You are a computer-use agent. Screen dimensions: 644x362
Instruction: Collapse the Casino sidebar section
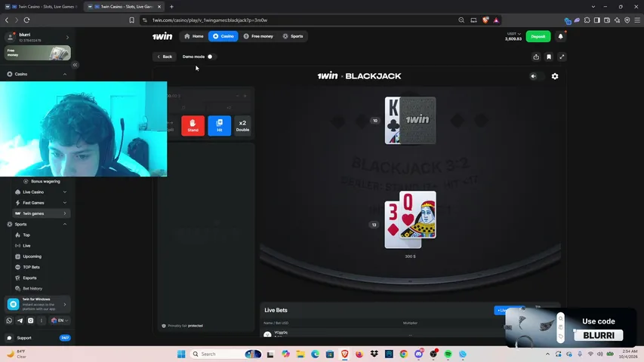click(64, 75)
